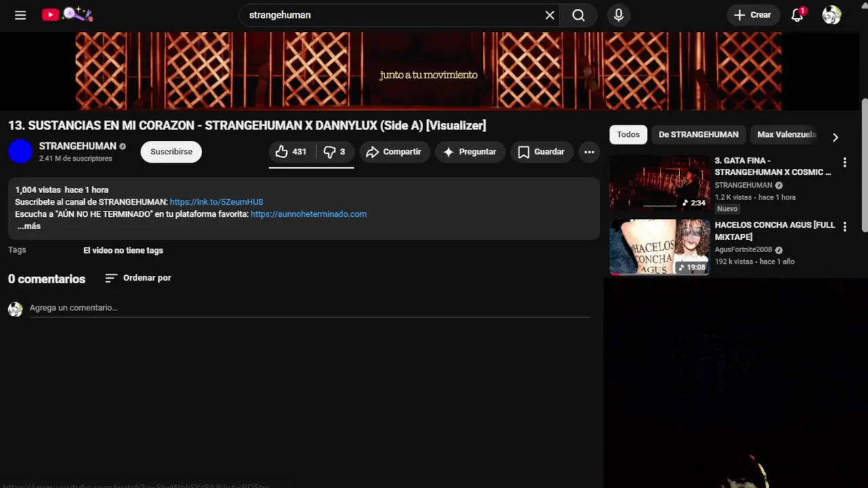The height and width of the screenshot is (488, 868).
Task: Open the hamburger guide menu
Action: pos(20,15)
